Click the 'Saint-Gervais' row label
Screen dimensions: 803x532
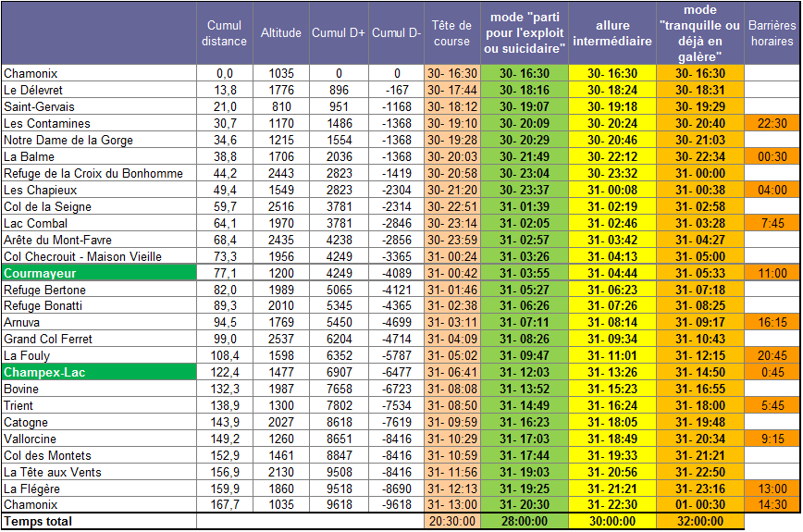coord(99,106)
